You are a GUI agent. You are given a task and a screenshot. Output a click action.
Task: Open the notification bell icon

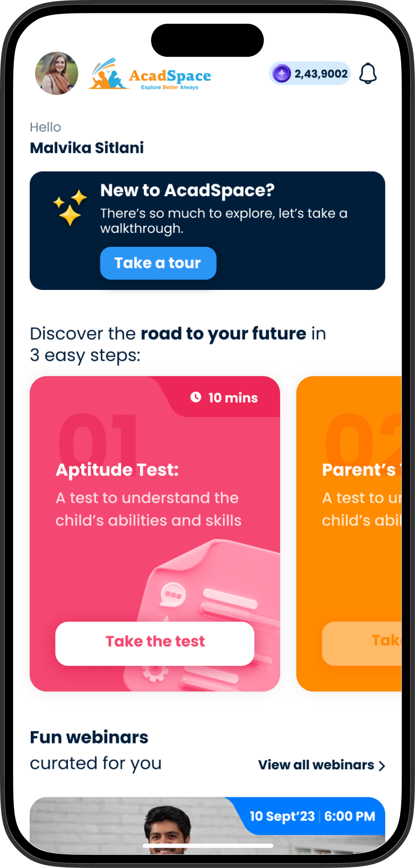coord(368,73)
